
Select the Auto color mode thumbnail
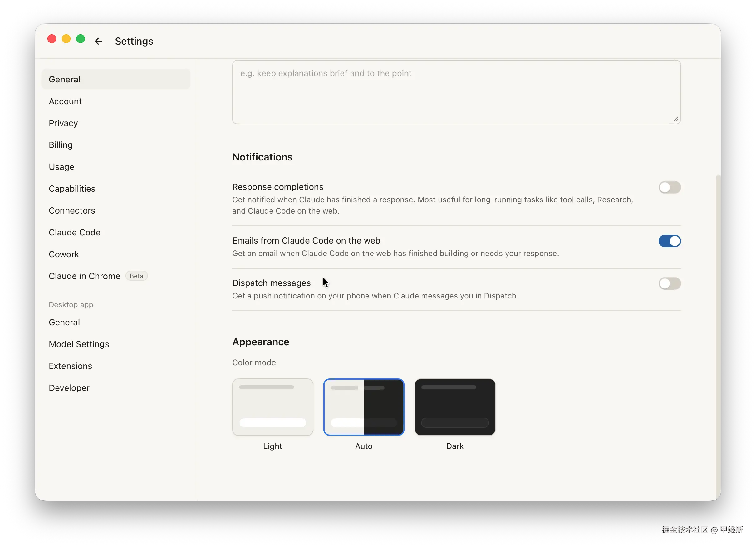click(363, 407)
